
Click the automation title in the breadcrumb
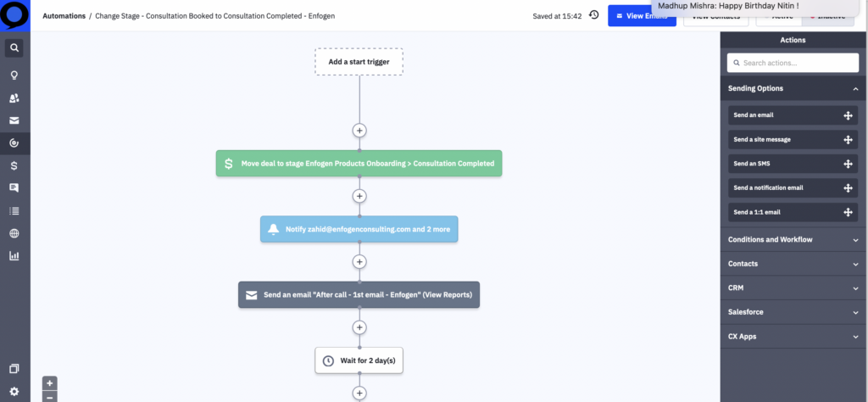point(214,16)
